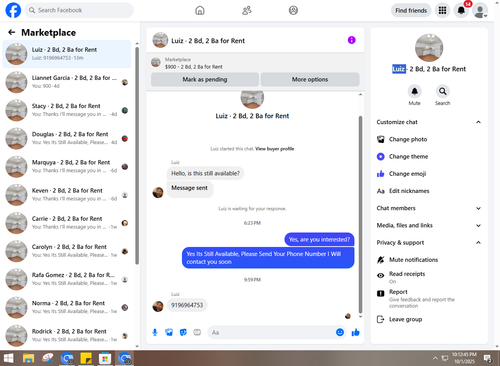The height and width of the screenshot is (366, 500).
Task: Click Luiz's avatar beside phone number
Action: tap(158, 306)
